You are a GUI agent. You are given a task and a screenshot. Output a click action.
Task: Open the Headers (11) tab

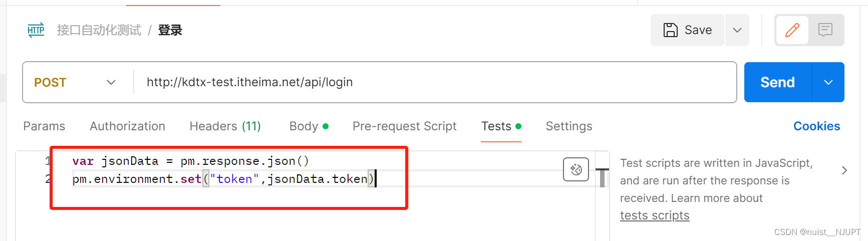click(x=225, y=126)
